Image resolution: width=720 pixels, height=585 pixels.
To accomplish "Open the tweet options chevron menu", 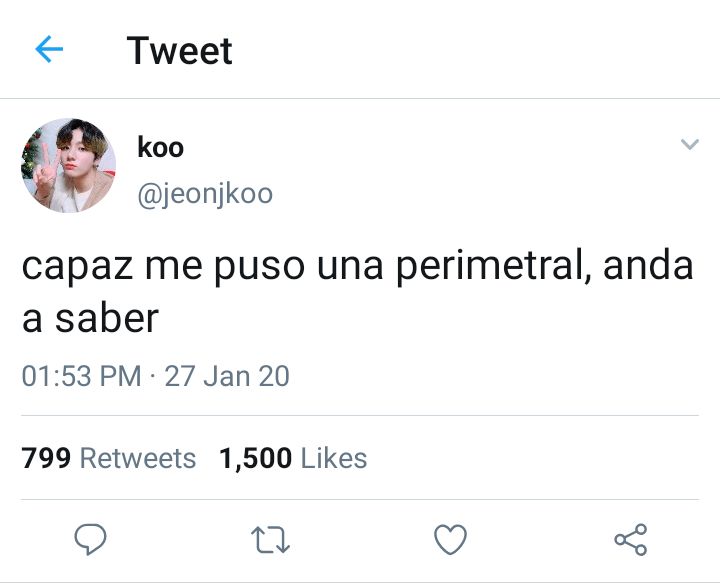I will (690, 144).
